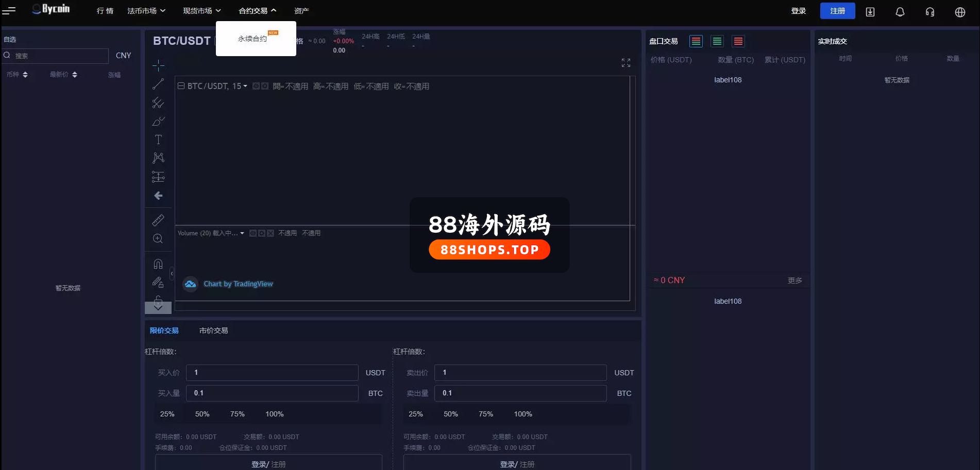
Task: Collapse the BTC/USDT chart legend
Action: point(181,86)
